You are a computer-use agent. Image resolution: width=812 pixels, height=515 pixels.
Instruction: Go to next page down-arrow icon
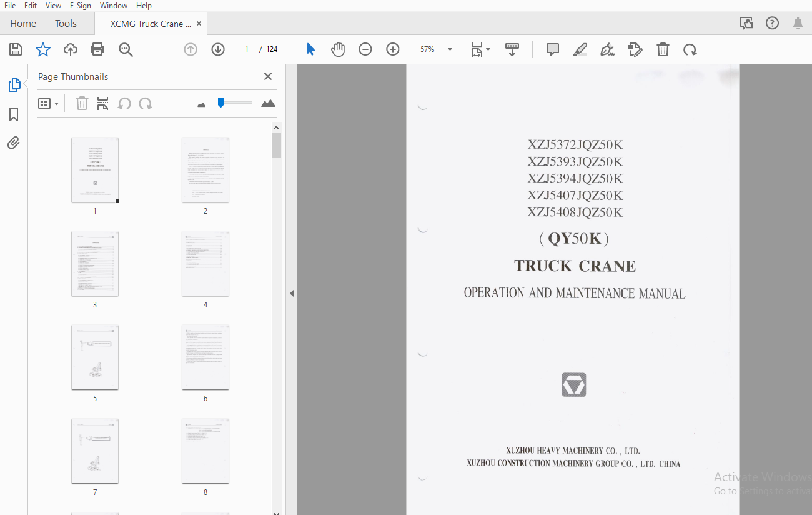[218, 49]
